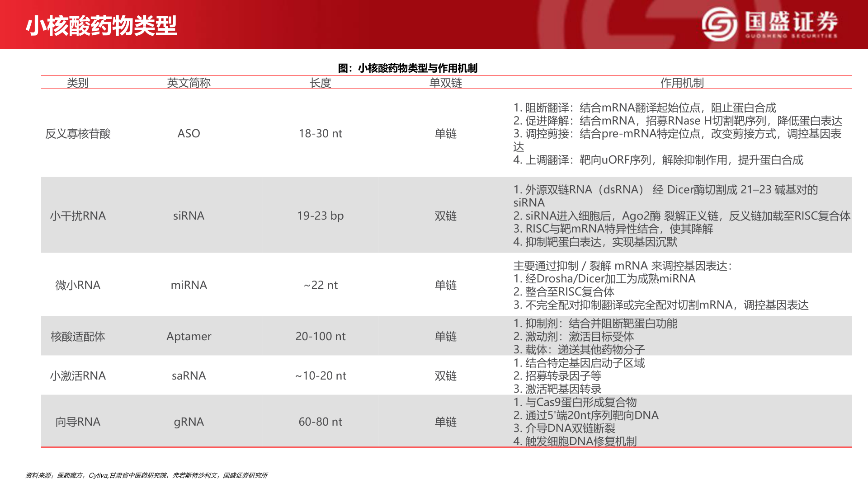Click the line 3. 不完全配对抑制翻译

[x=661, y=305]
